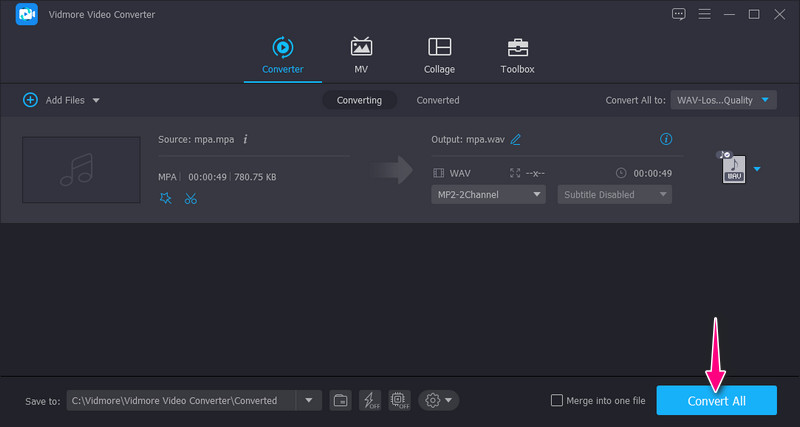
Task: Toggle GPU hardware acceleration chip icon
Action: point(399,400)
